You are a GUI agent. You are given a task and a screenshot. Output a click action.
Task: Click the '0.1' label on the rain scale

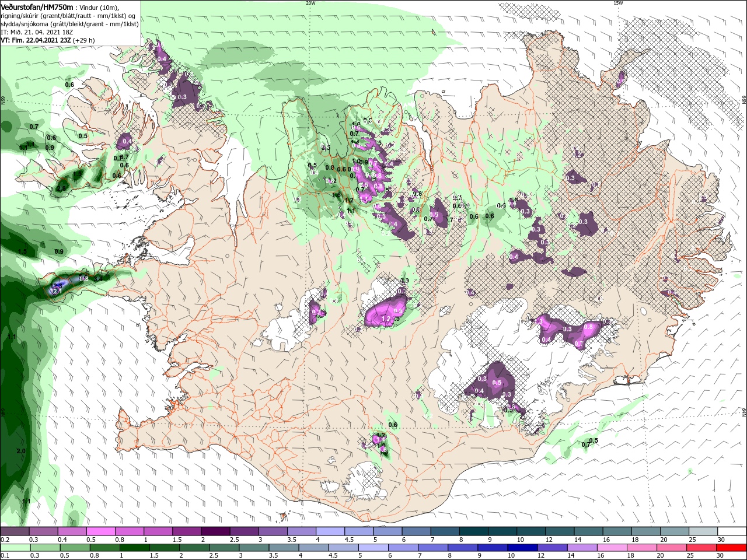[x=4, y=555]
